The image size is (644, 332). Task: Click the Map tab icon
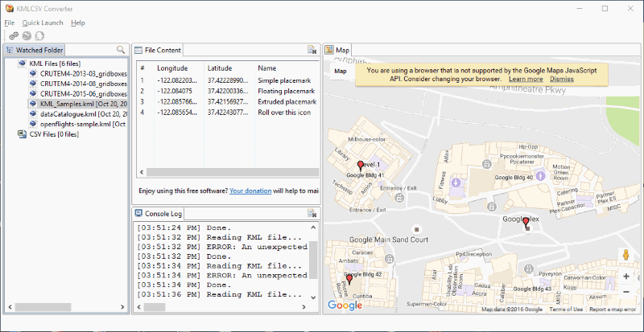pyautogui.click(x=329, y=50)
